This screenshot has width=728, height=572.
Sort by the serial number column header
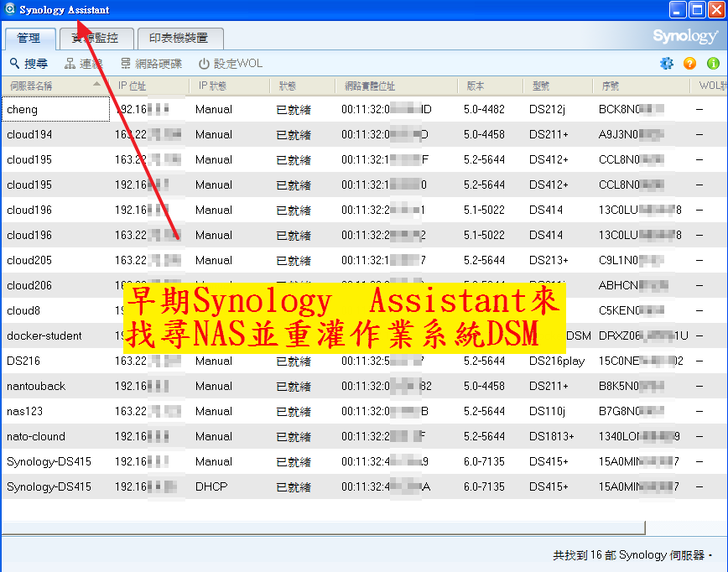click(641, 86)
